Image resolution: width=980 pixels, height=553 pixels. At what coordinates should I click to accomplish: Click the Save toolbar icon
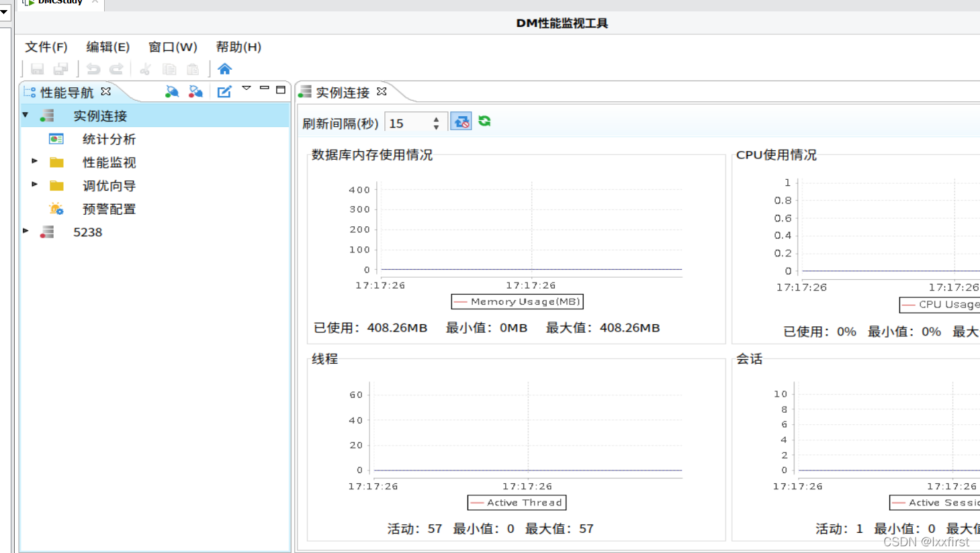38,68
